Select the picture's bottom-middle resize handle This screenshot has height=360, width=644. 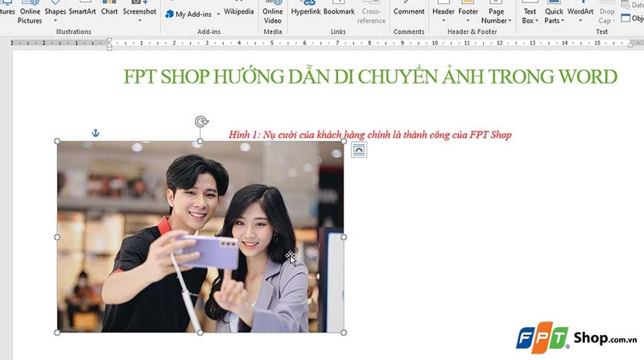pyautogui.click(x=200, y=333)
